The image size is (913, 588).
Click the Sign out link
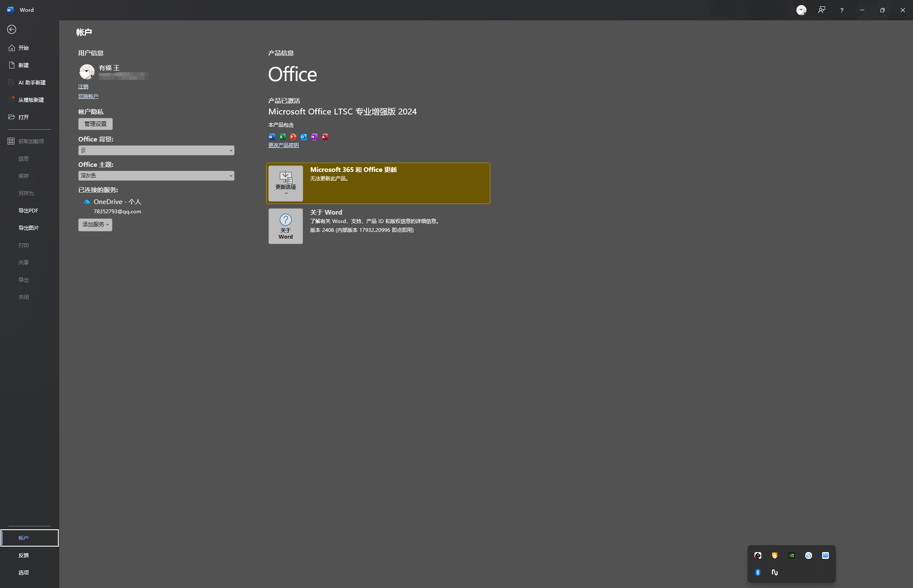click(x=83, y=87)
